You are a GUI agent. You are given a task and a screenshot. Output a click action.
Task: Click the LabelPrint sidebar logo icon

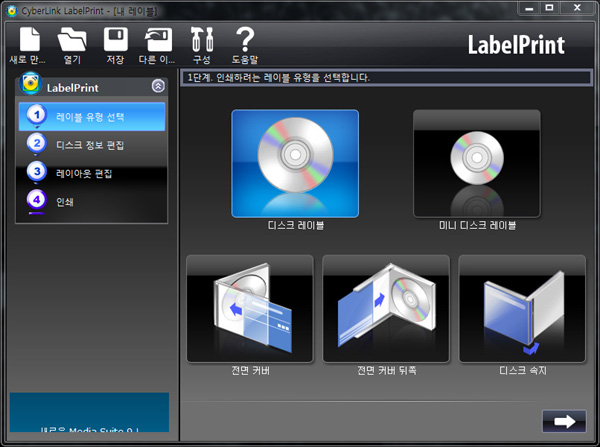(30, 83)
